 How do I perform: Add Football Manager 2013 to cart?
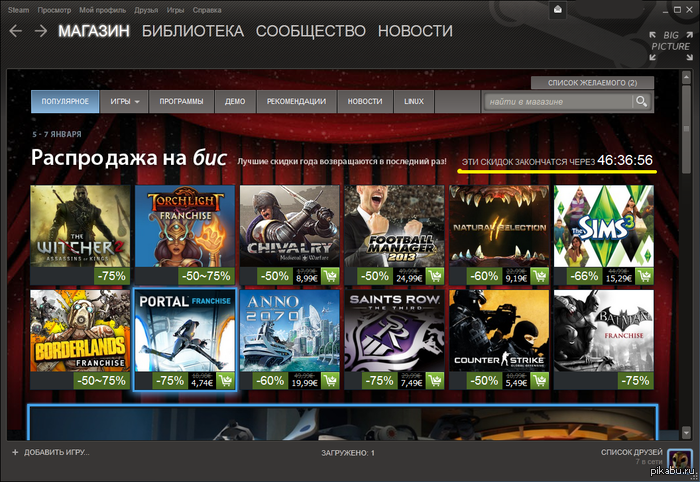click(435, 276)
